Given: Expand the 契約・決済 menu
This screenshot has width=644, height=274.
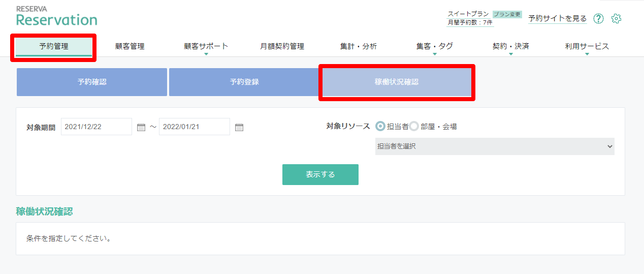Looking at the screenshot, I should [x=511, y=46].
